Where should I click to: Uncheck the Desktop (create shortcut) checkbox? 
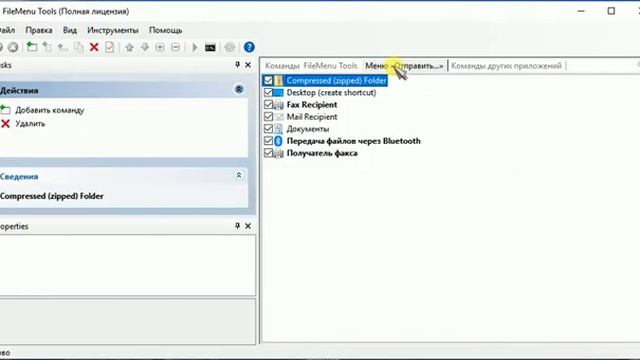(x=268, y=93)
